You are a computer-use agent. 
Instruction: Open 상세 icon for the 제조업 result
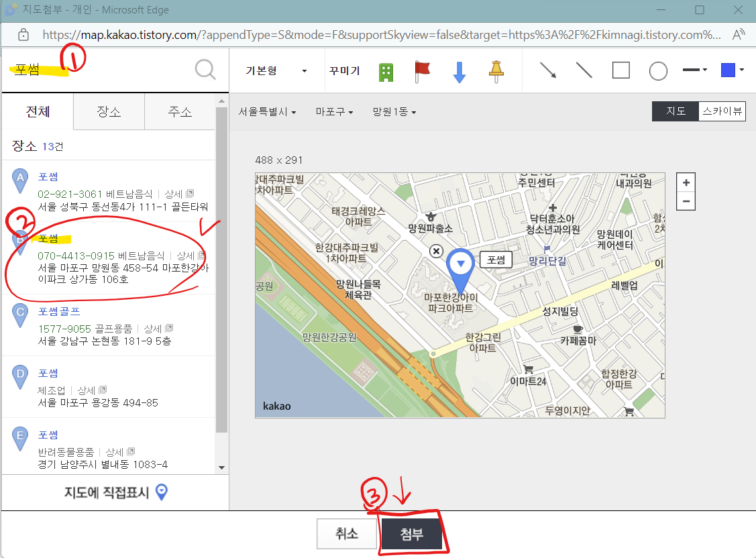[103, 390]
